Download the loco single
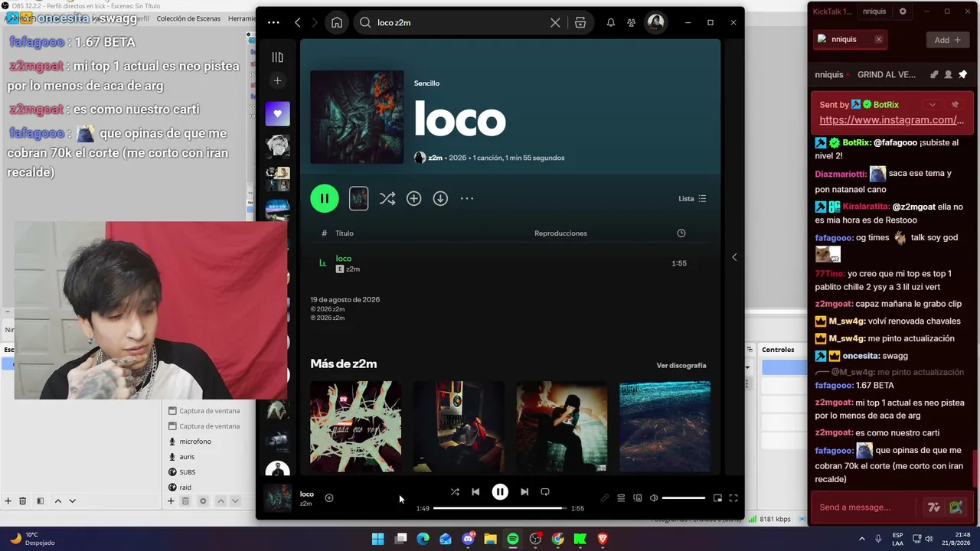 440,199
